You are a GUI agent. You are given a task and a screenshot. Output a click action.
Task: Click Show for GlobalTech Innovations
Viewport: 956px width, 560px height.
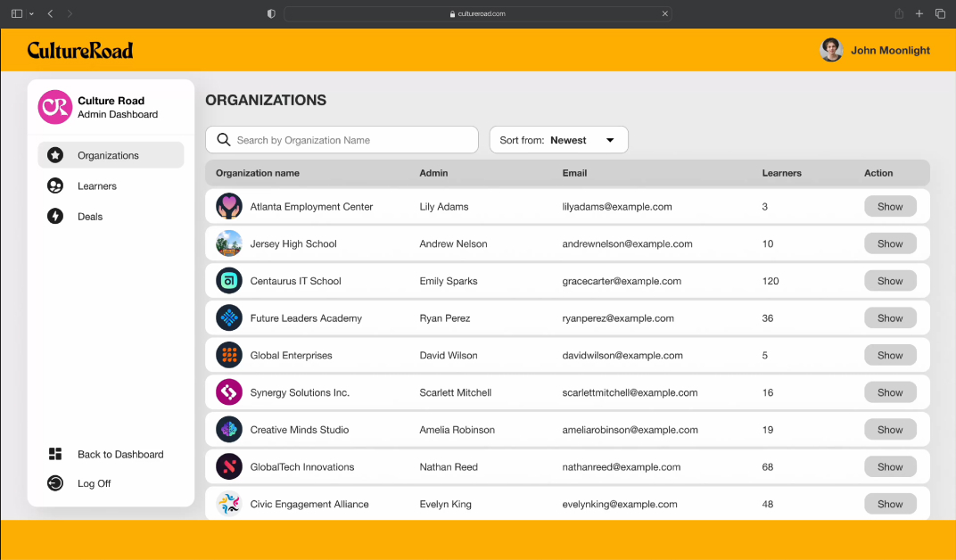pos(890,466)
